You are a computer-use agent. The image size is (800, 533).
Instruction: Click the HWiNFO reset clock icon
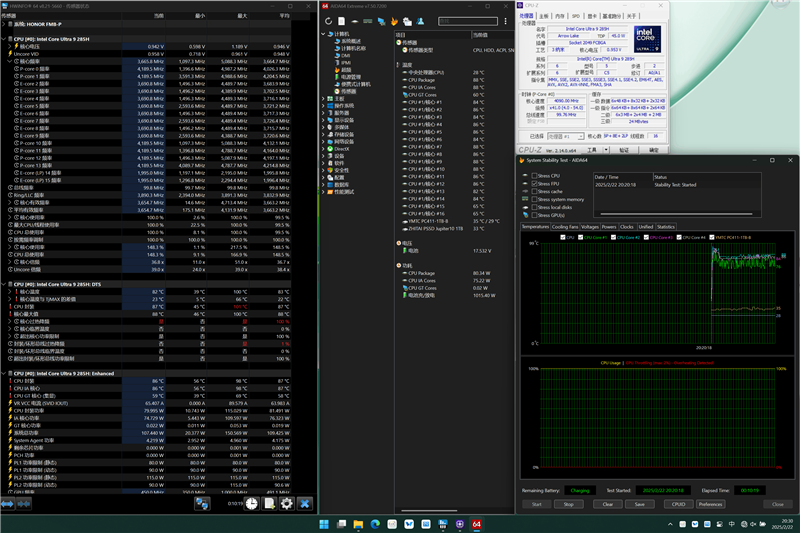click(252, 503)
